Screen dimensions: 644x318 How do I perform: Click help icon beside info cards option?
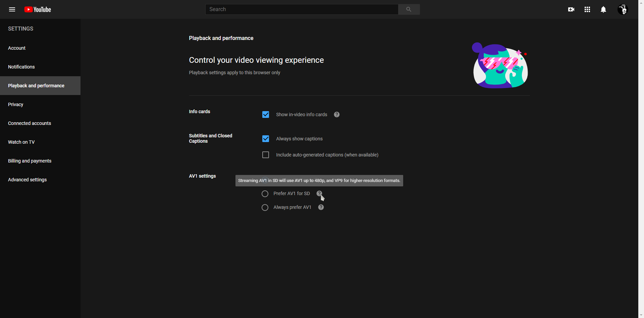(x=337, y=115)
